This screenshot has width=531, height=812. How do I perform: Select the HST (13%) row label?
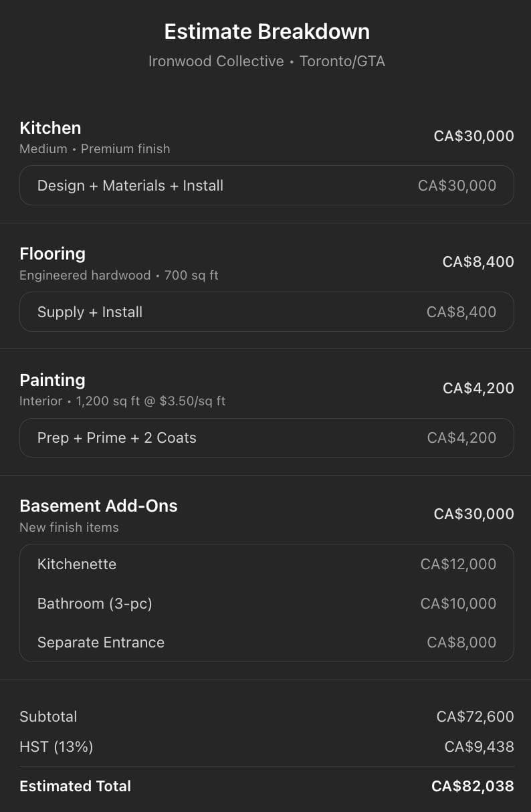pyautogui.click(x=56, y=746)
